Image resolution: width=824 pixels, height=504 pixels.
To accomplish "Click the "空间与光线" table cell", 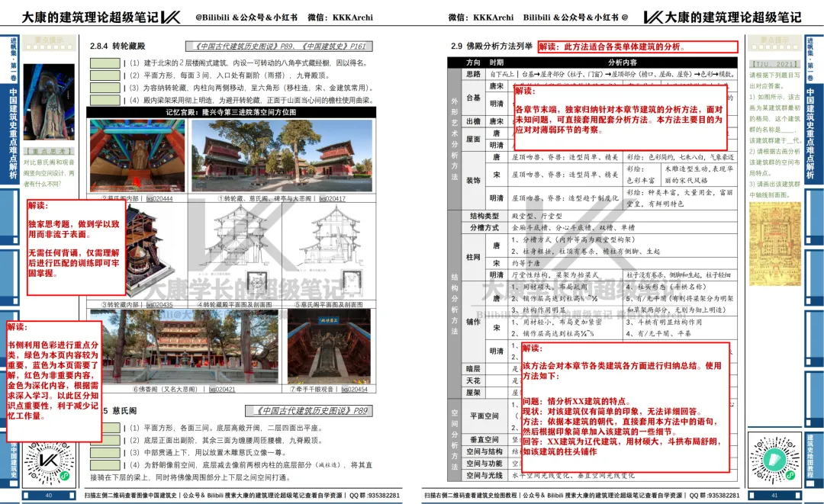I will pos(484,476).
